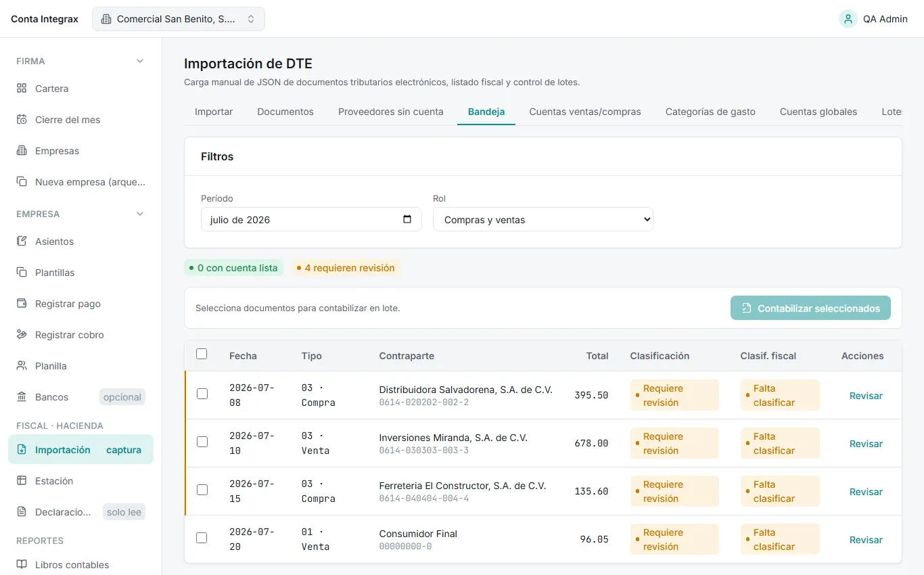Click the Cartera grid icon in sidebar
This screenshot has width=924, height=575.
click(22, 89)
